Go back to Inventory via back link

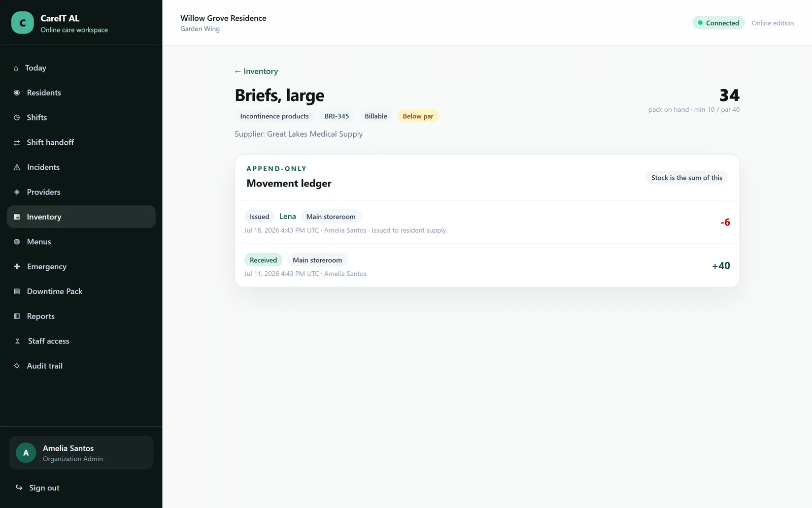click(x=256, y=71)
